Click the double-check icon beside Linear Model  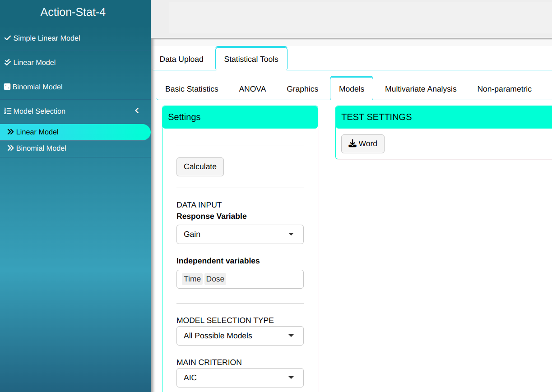tap(7, 63)
